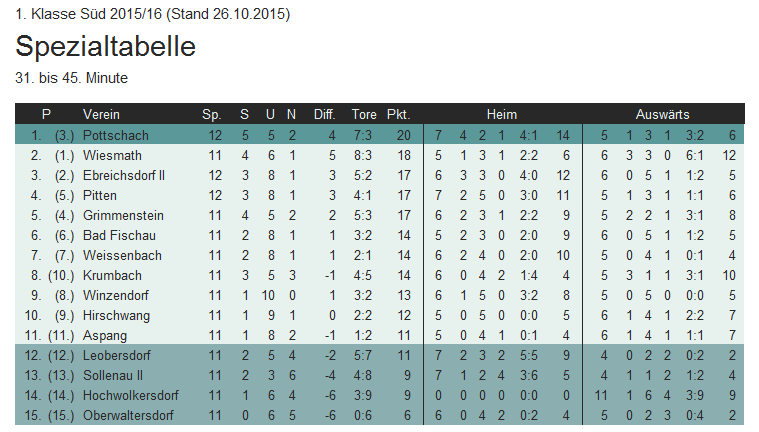The height and width of the screenshot is (432, 759).
Task: Open the Ebreichsdorf II club entry
Action: point(123,175)
